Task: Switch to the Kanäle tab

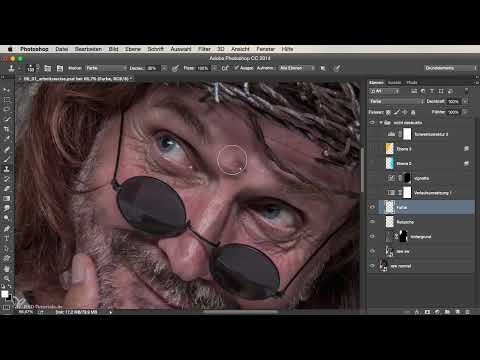Action: click(395, 82)
